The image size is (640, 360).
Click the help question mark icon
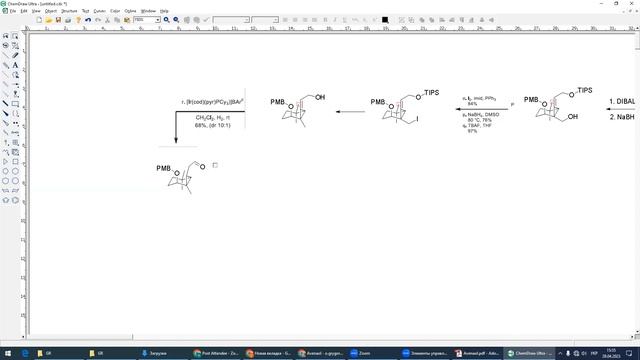tap(78, 20)
